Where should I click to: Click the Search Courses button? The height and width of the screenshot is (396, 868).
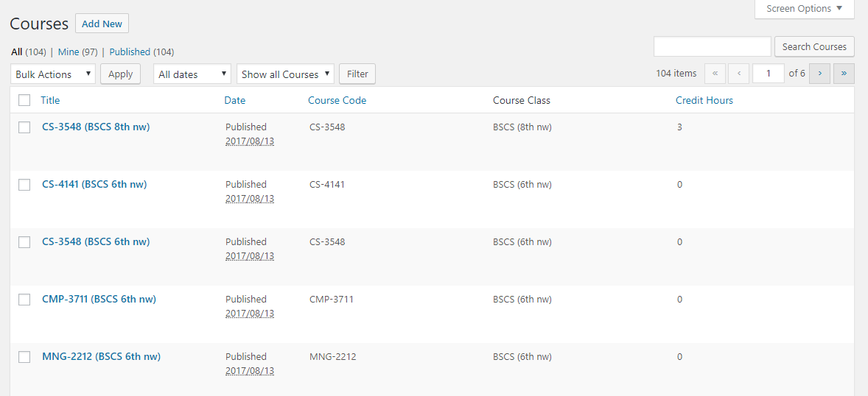point(814,46)
